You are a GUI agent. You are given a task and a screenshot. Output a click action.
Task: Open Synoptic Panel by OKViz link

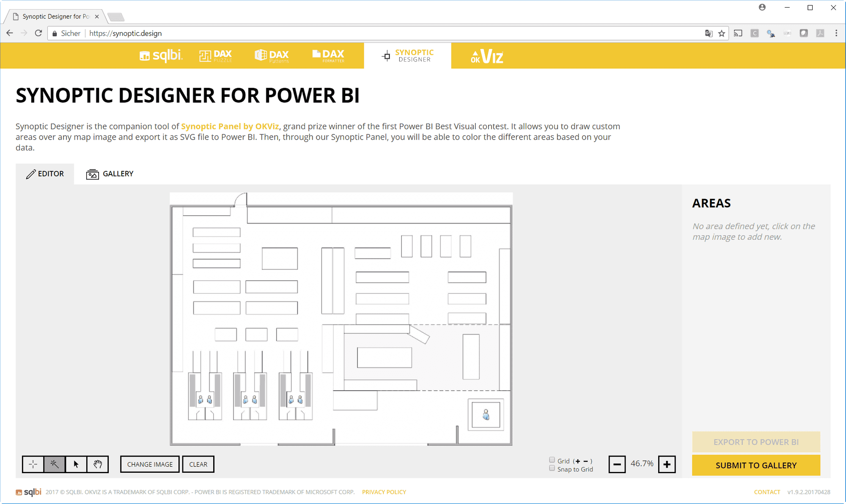pos(230,126)
